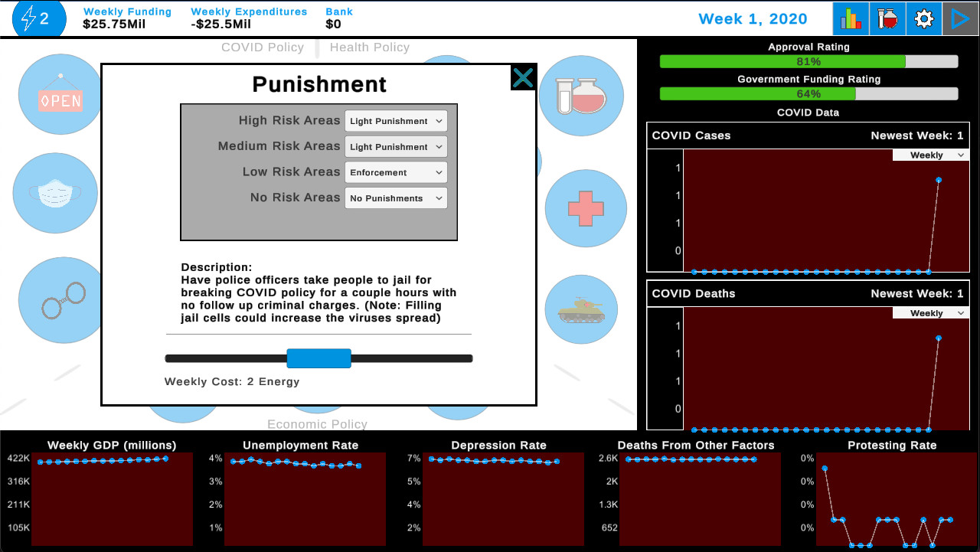Select the Economic Policy tab
The image size is (980, 552).
[x=318, y=424]
